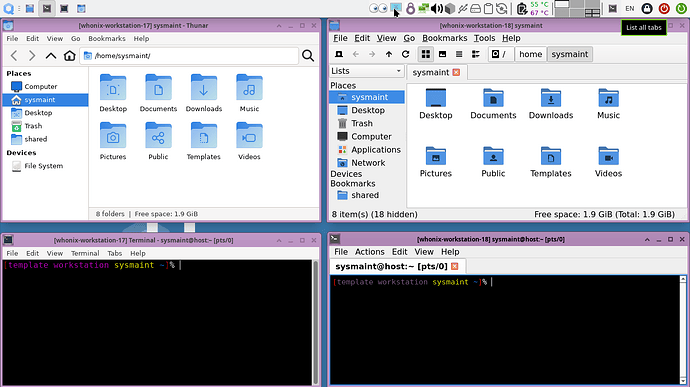Open the Bookmarks menu in workstation-18 file manager
The height and width of the screenshot is (387, 690).
444,38
